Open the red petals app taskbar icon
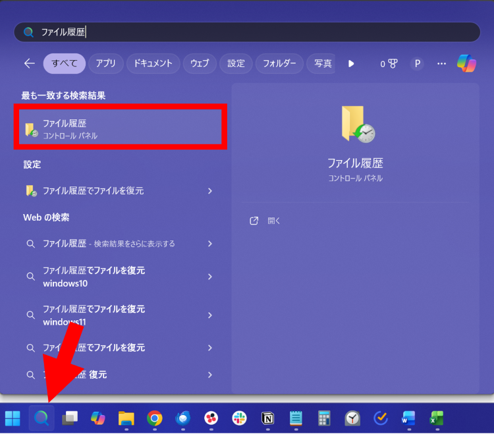This screenshot has height=448, width=494. click(211, 418)
